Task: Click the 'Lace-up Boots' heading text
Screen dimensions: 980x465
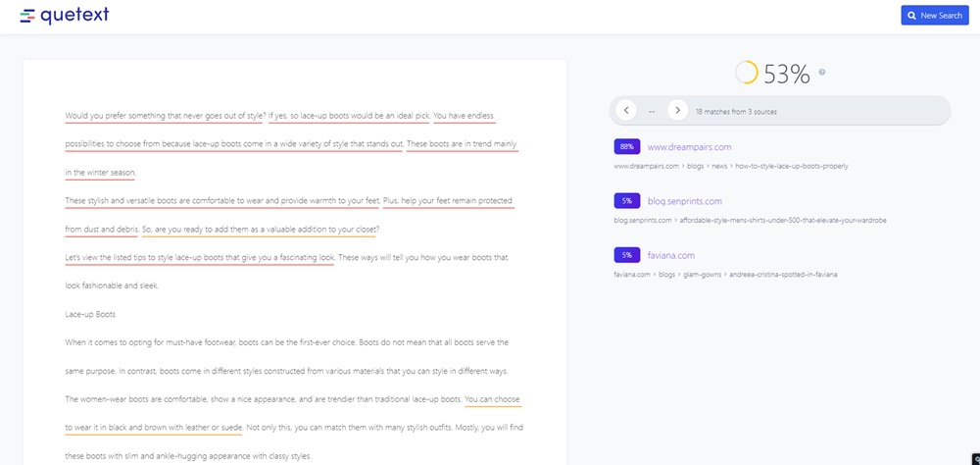Action: (90, 315)
